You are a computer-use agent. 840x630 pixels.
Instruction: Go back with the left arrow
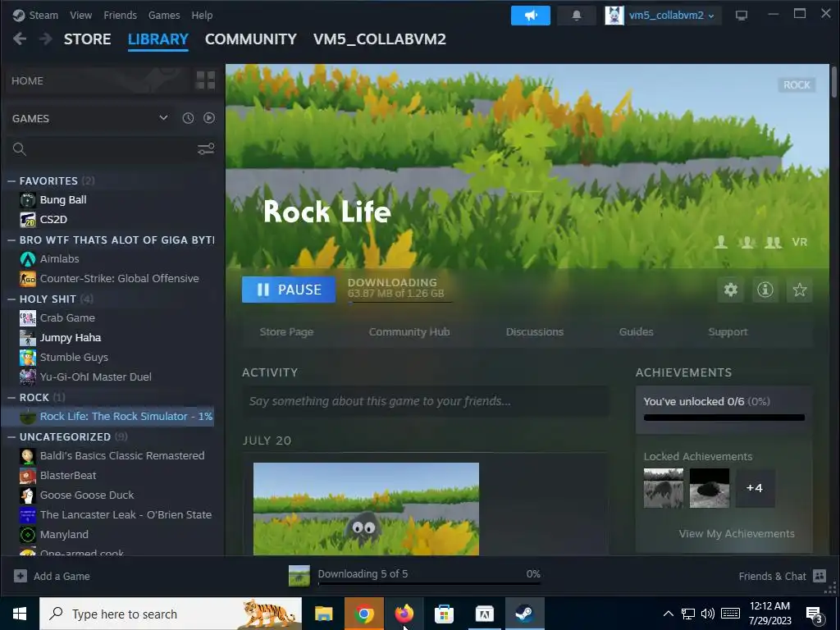[x=20, y=39]
